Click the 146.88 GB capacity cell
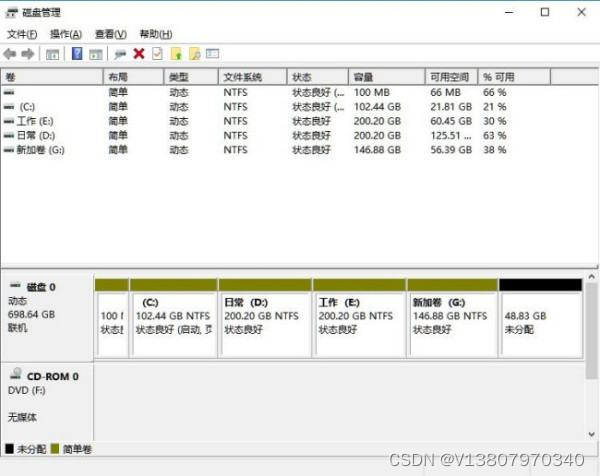This screenshot has width=600, height=476. 377,150
